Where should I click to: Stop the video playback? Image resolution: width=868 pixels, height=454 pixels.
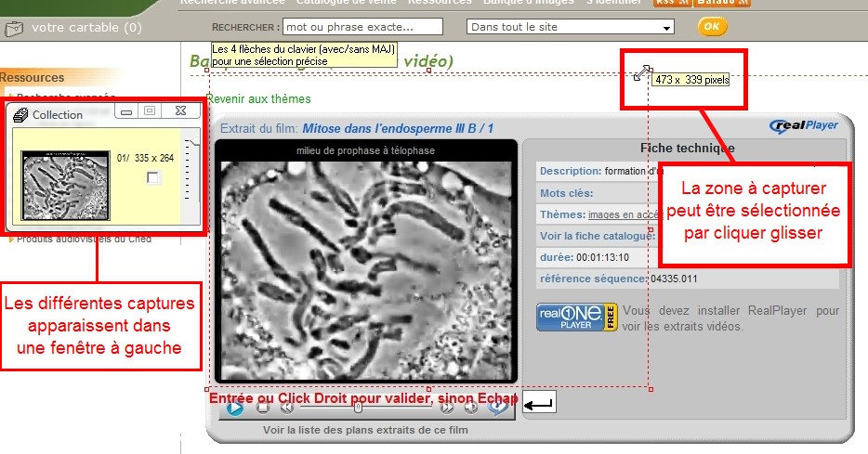tap(263, 407)
